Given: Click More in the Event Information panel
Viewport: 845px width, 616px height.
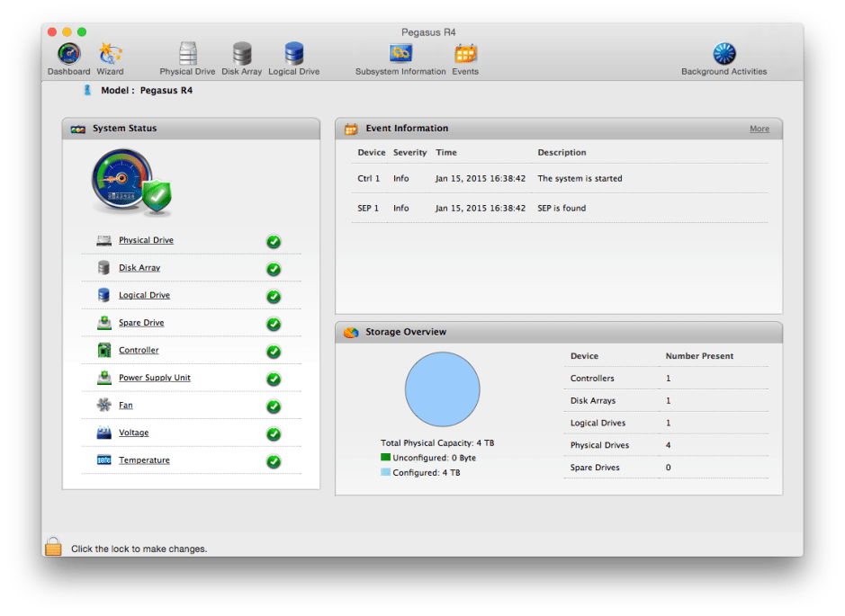Looking at the screenshot, I should coord(759,129).
